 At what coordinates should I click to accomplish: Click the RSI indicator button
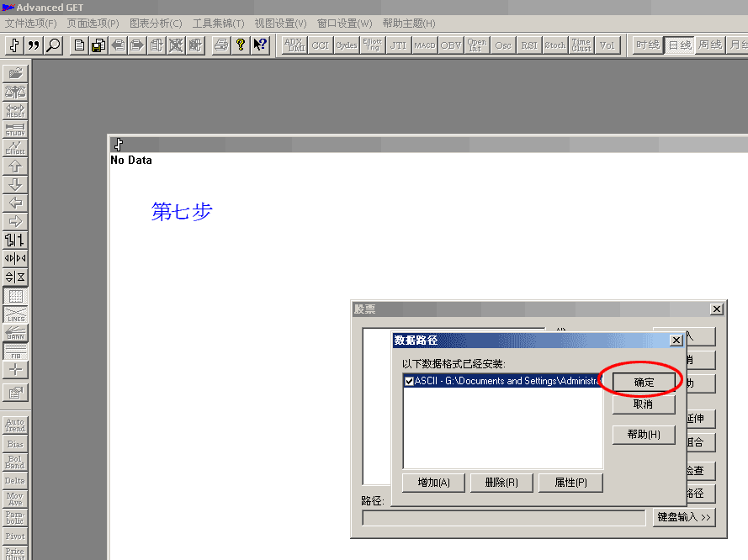529,45
